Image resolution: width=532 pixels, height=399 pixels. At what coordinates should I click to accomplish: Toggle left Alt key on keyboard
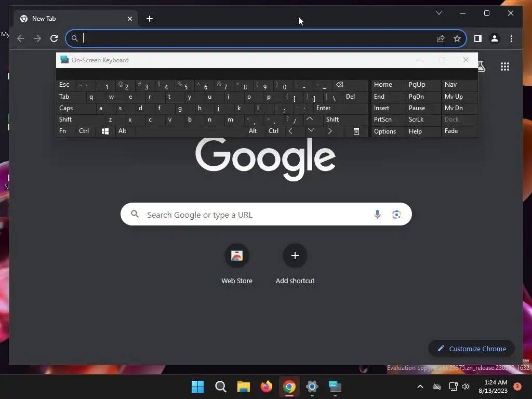(x=125, y=131)
